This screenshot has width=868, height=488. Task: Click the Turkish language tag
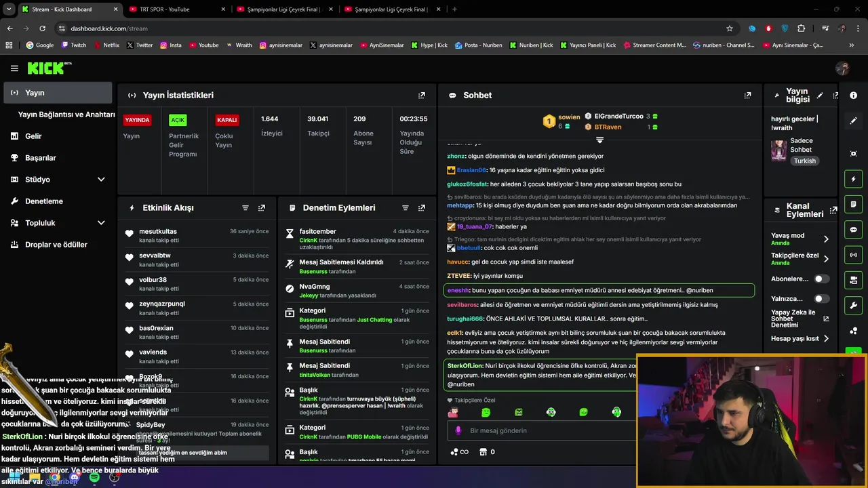click(x=805, y=161)
